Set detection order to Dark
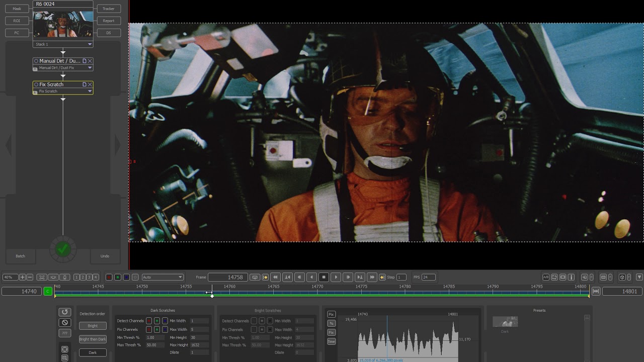This screenshot has height=362, width=644. 93,352
